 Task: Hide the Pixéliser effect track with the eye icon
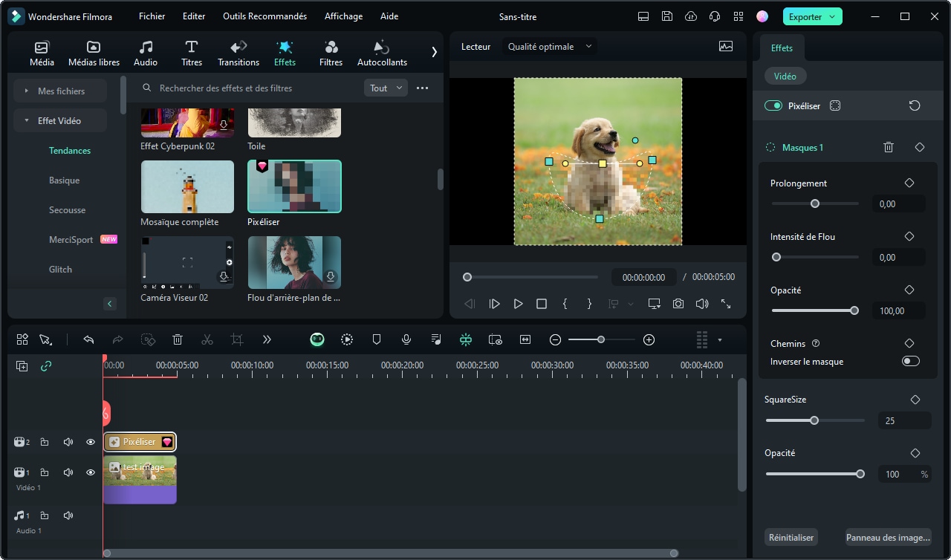point(91,442)
